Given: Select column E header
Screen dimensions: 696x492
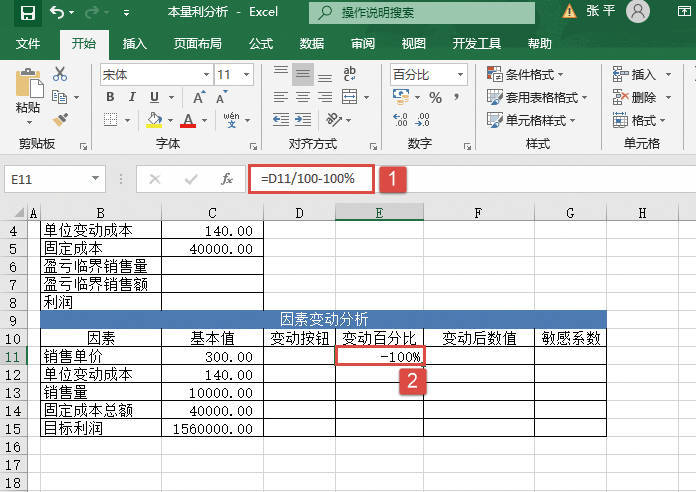Looking at the screenshot, I should [380, 213].
